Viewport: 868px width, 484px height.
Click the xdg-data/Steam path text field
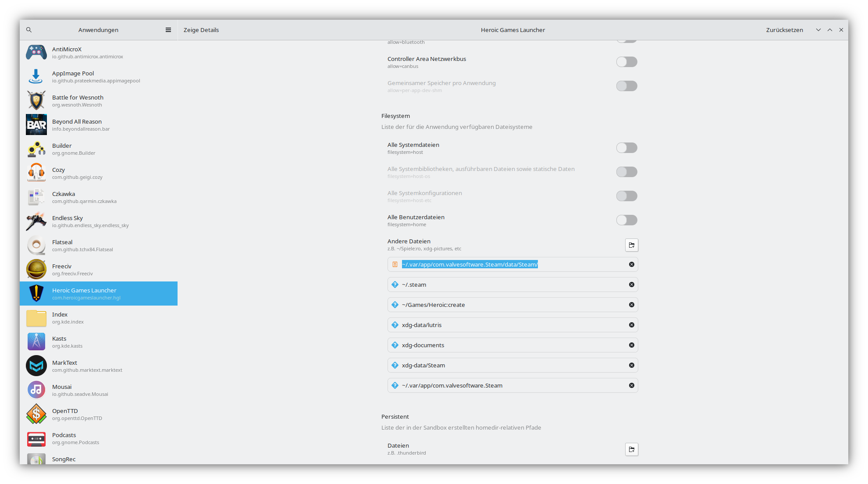509,365
